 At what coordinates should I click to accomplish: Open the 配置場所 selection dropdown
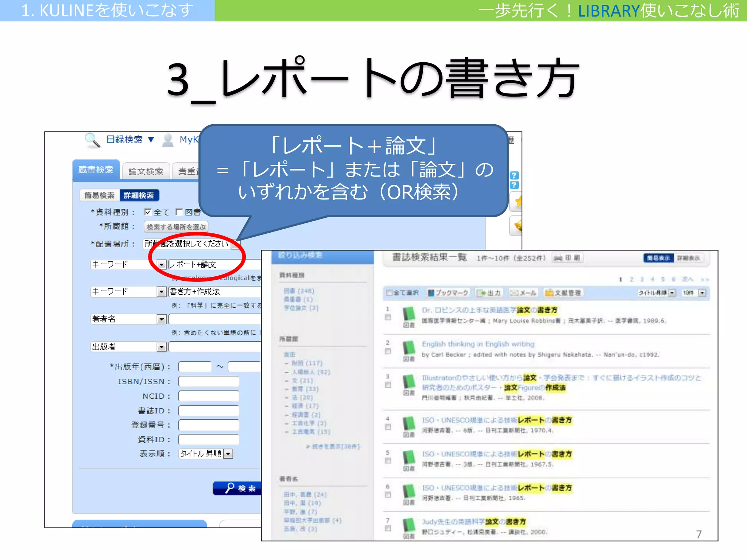[x=236, y=244]
